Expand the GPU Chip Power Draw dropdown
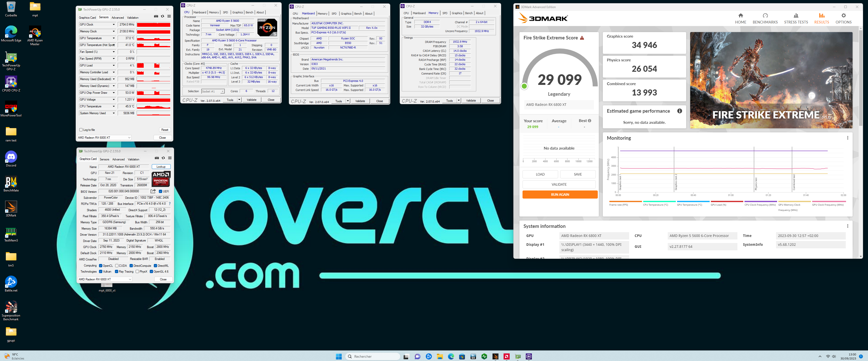 114,93
